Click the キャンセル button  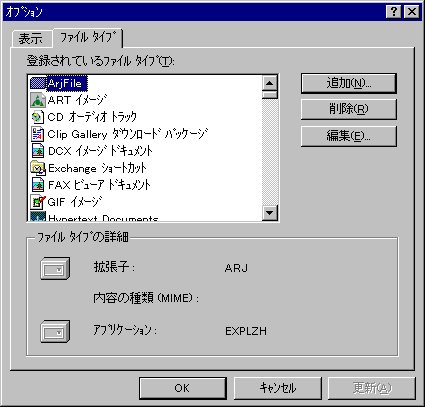pos(278,388)
